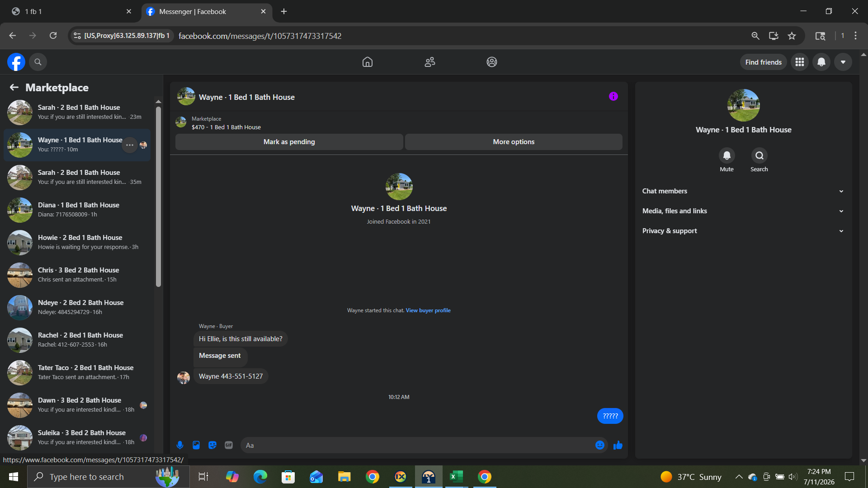The height and width of the screenshot is (488, 868).
Task: Reload the page
Action: 53,36
